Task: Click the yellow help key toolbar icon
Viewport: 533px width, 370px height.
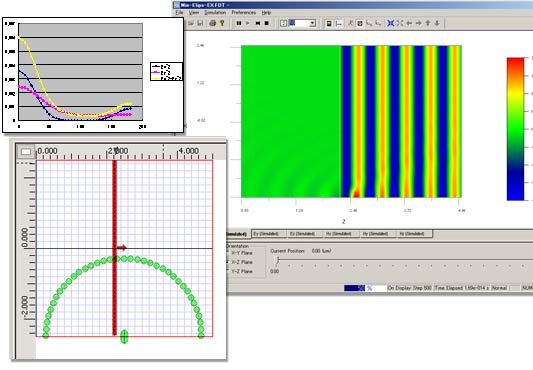Action: 222,23
